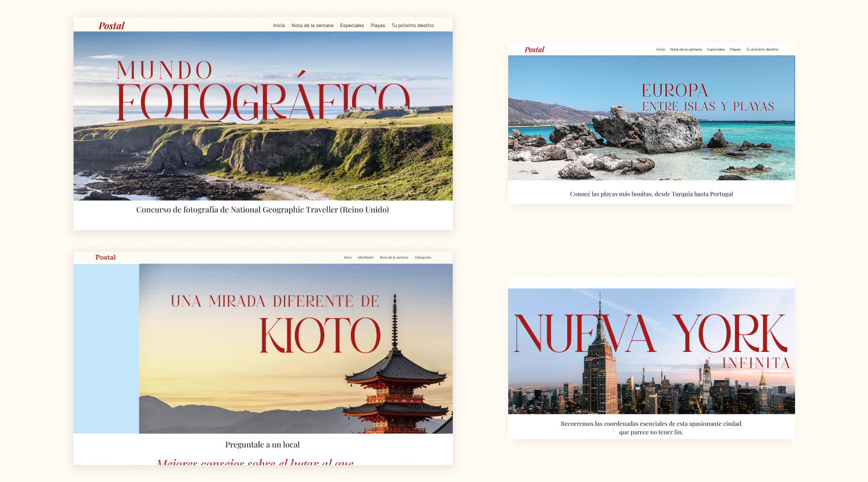Click the Postal logo on the Europa page
This screenshot has height=482, width=868.
point(535,49)
